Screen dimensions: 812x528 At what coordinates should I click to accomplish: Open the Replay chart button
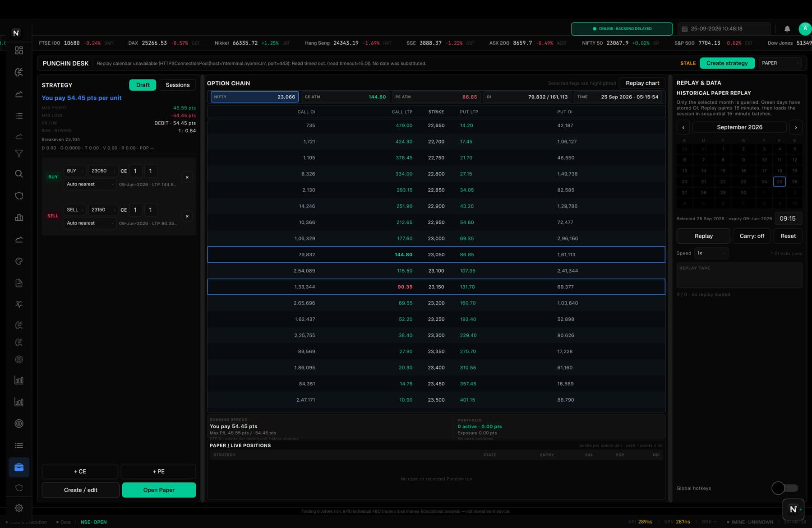click(x=642, y=83)
